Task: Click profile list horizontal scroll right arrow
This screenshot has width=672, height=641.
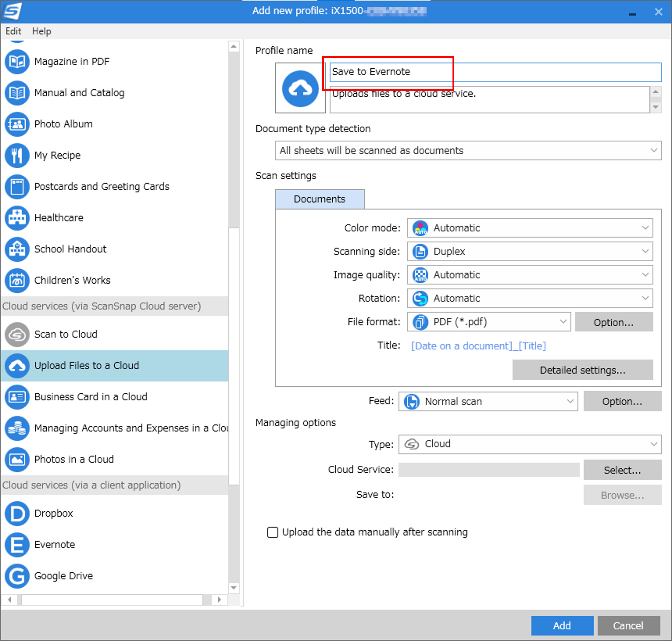Action: click(219, 600)
